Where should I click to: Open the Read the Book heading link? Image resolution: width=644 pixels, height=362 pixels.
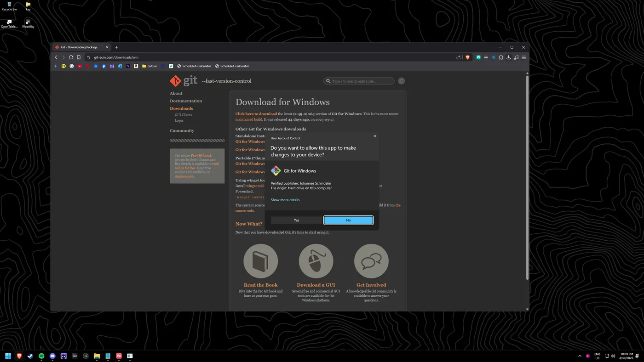(261, 285)
